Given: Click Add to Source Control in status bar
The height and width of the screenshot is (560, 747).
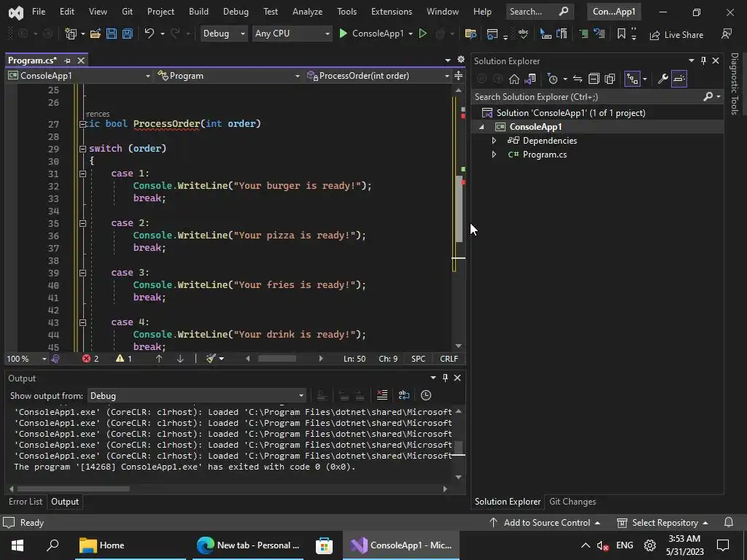Looking at the screenshot, I should (544, 522).
